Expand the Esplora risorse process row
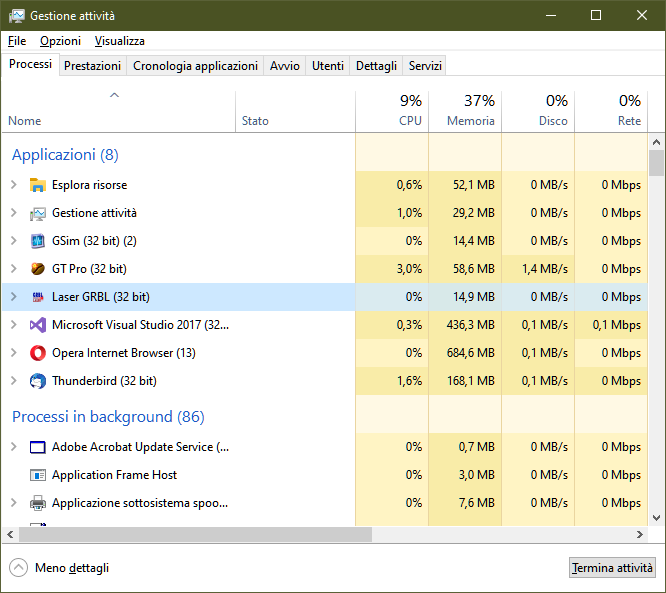 click(x=14, y=185)
